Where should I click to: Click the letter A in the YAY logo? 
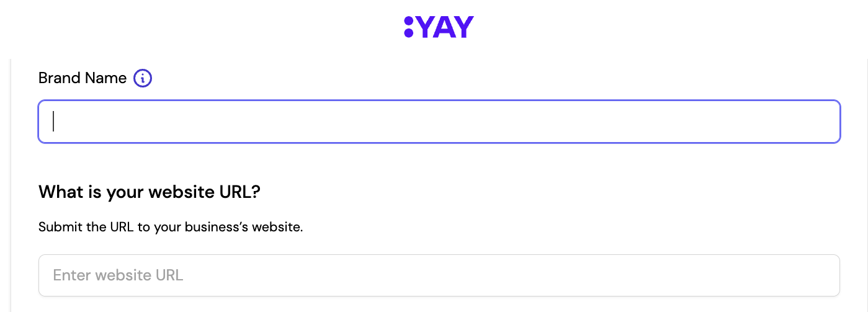pyautogui.click(x=444, y=27)
